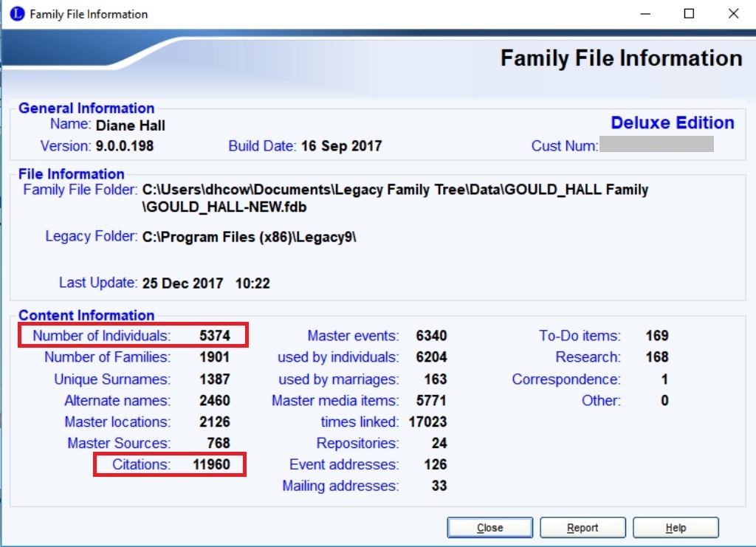756x547 pixels.
Task: Click the Event addresses value 126
Action: coord(436,464)
